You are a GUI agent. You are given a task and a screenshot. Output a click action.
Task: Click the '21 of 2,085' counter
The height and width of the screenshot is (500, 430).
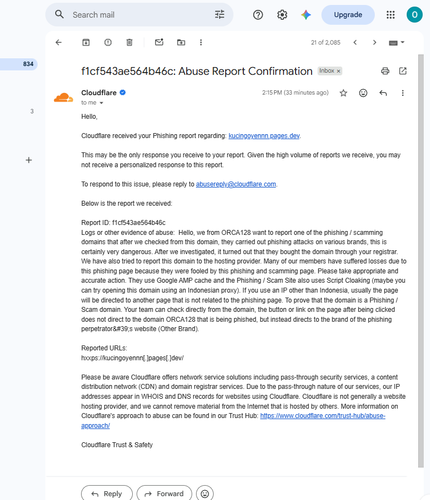(325, 43)
